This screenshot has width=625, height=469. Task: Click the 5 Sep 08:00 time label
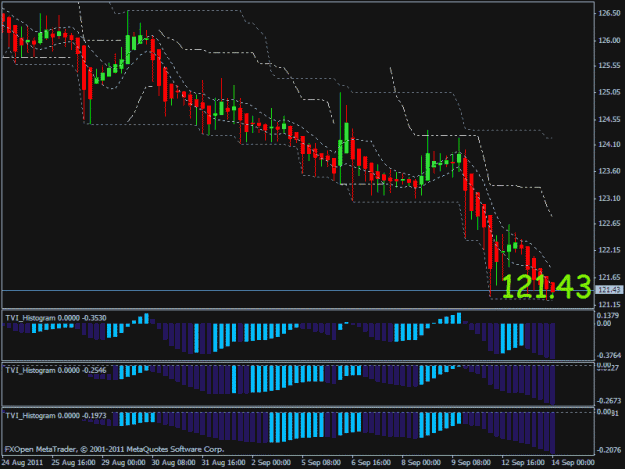(321, 462)
